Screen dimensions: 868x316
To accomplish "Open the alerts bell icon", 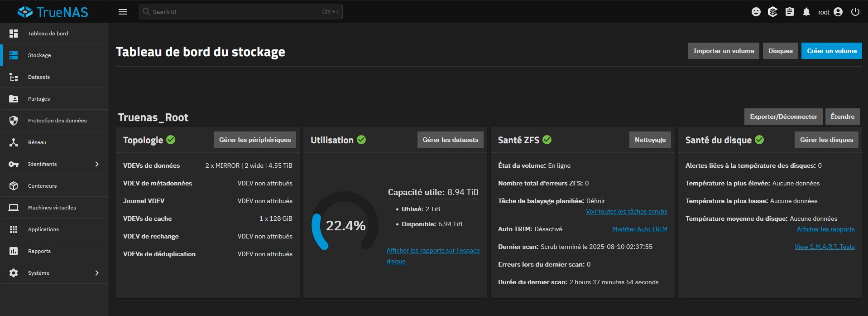I will 806,12.
